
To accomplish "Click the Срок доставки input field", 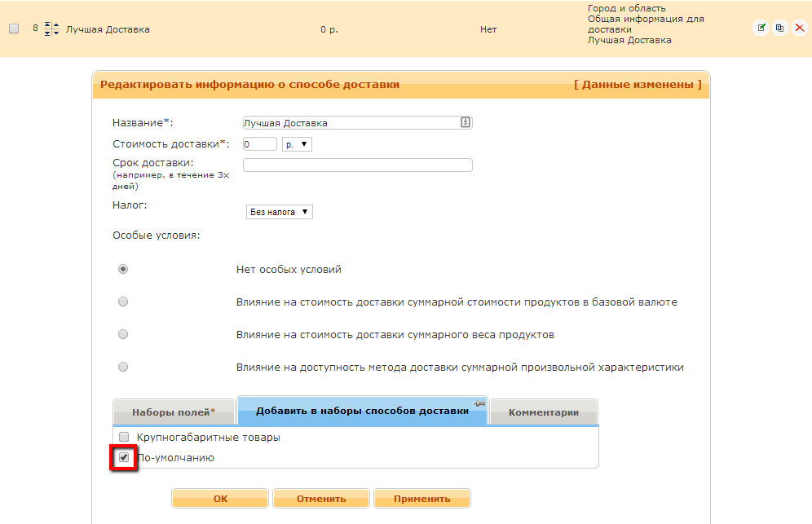I will click(x=357, y=165).
